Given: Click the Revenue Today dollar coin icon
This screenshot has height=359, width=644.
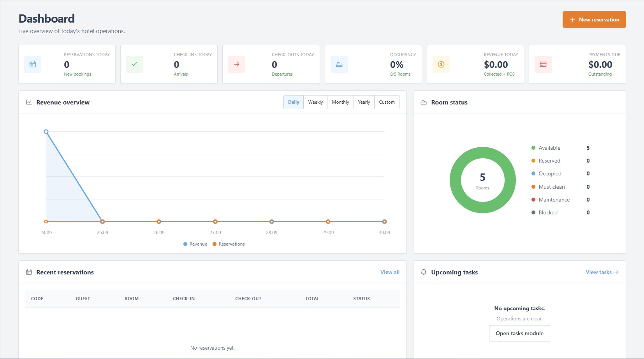Looking at the screenshot, I should [x=441, y=64].
